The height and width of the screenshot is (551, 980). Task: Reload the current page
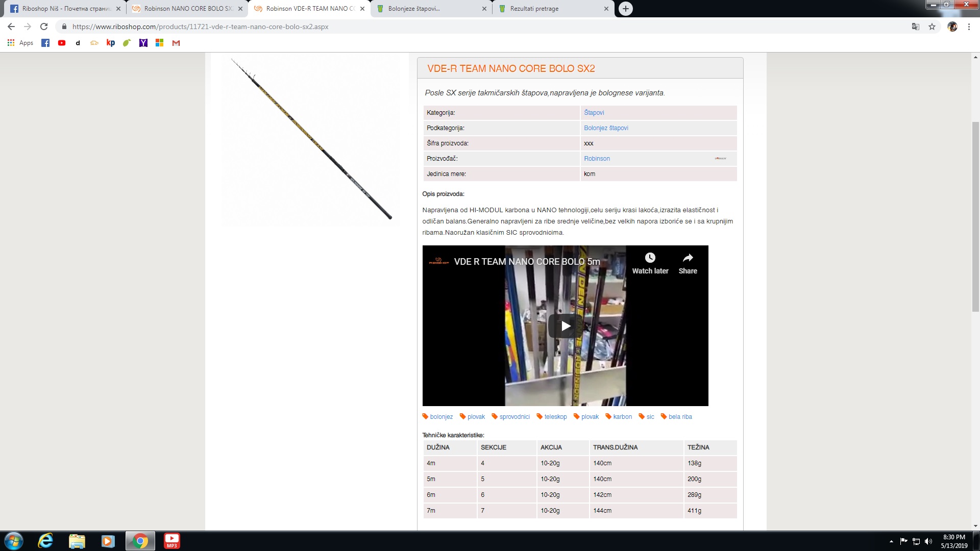coord(44,27)
